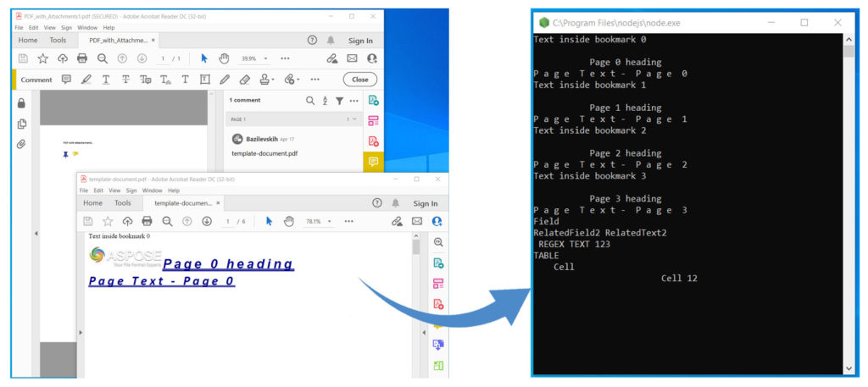Choose the selection arrow tool in PDF_with_Attachments window
This screenshot has height=387, width=868.
(204, 58)
